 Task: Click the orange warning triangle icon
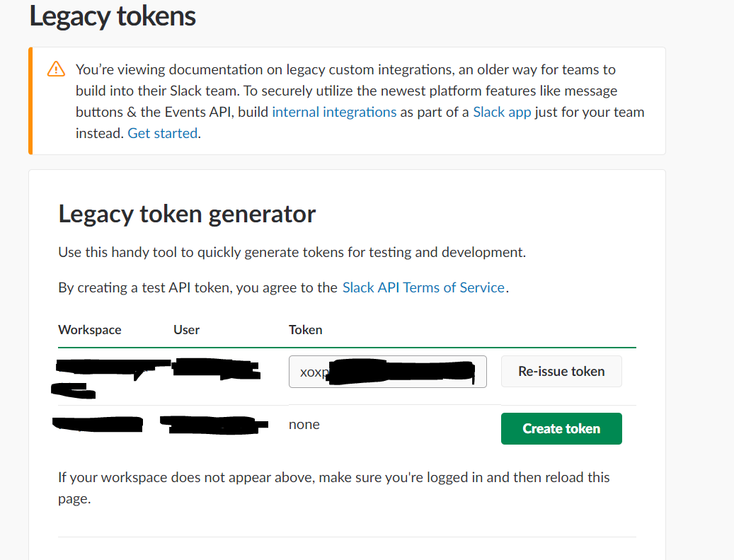point(56,69)
